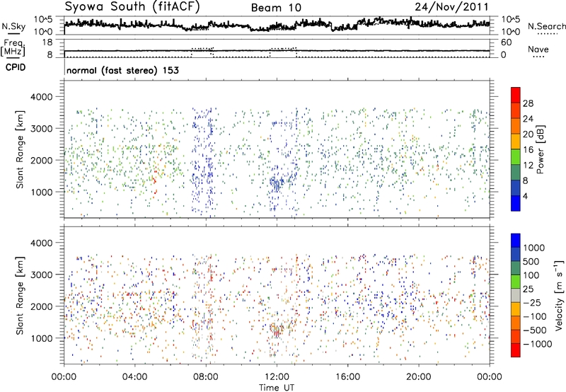
Task: Click the 'Power [dB]' colorbar label
Action: click(x=540, y=149)
